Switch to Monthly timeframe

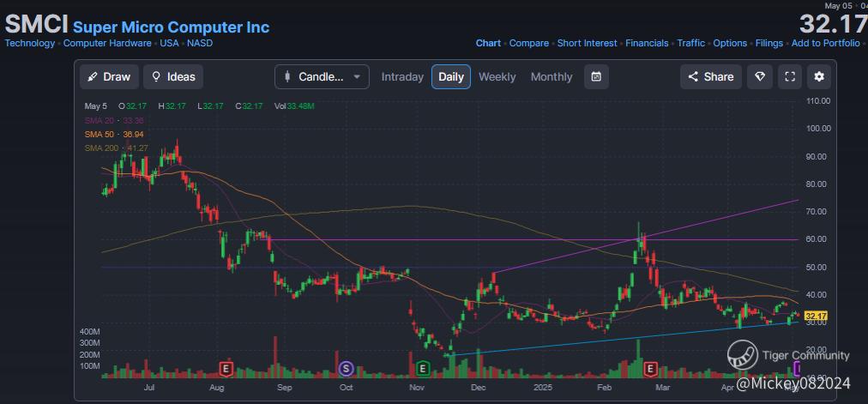552,77
